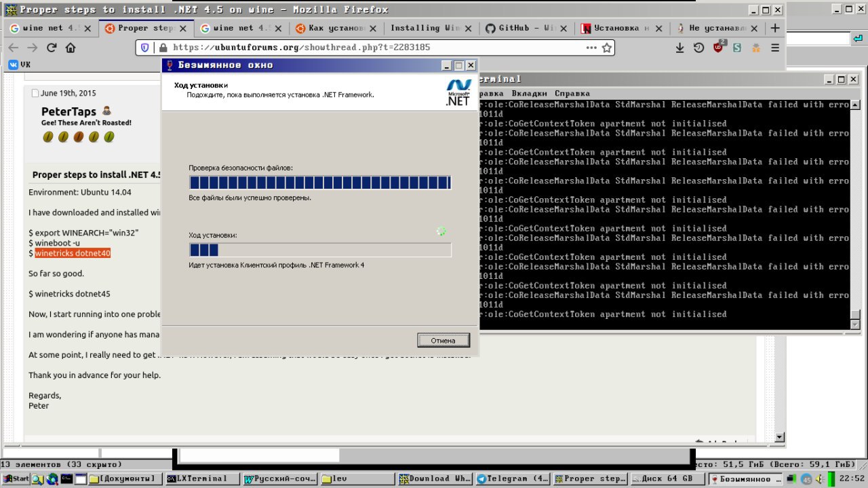Click the green CPU monitor tray bar
The height and width of the screenshot is (488, 868).
click(831, 479)
